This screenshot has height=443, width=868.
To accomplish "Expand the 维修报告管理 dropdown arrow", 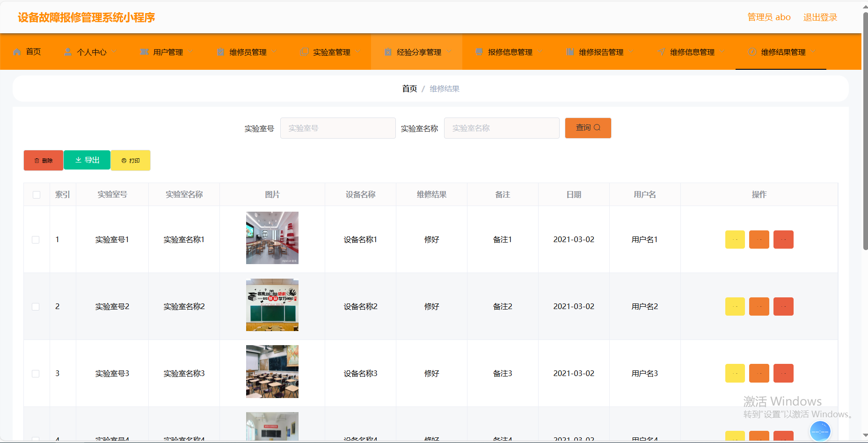I will [631, 52].
